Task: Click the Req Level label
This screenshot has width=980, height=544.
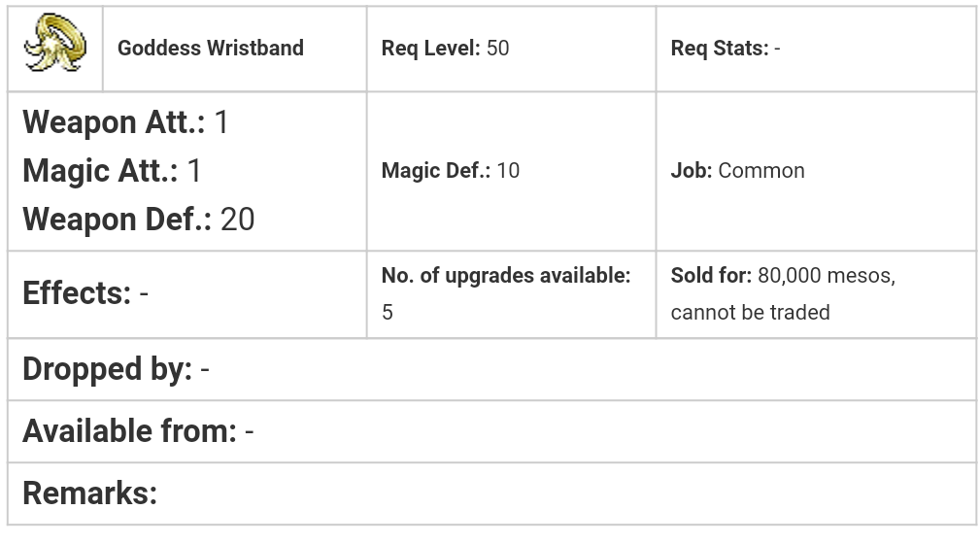Action: point(430,49)
